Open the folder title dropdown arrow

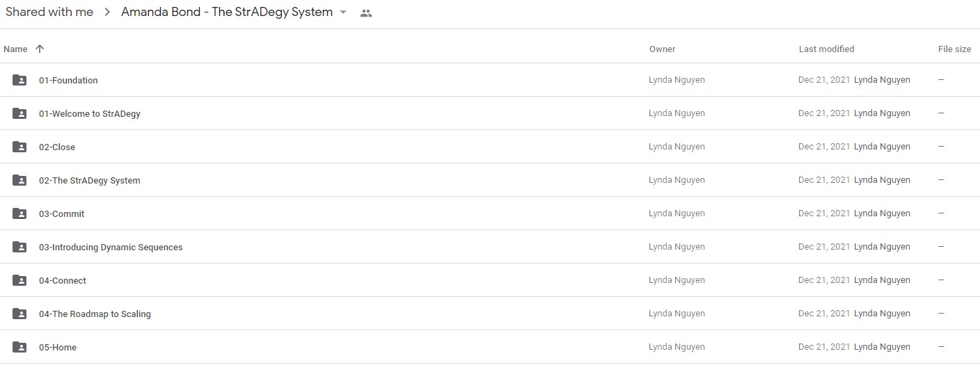tap(343, 13)
